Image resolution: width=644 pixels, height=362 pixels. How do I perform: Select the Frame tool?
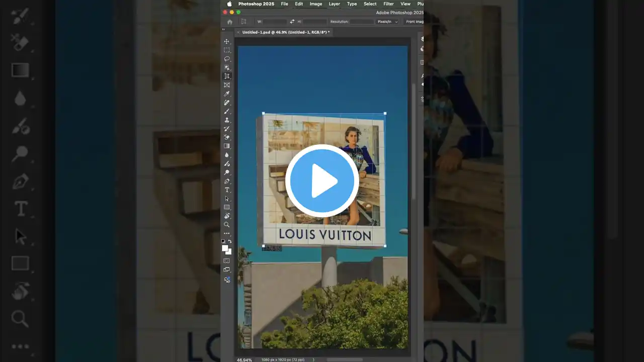tap(227, 85)
